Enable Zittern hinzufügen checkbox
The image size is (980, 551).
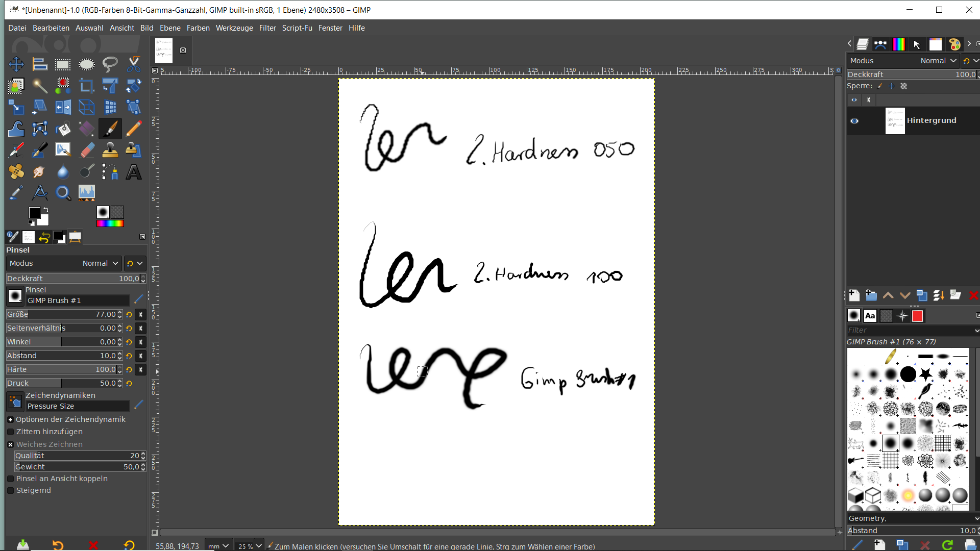(11, 432)
